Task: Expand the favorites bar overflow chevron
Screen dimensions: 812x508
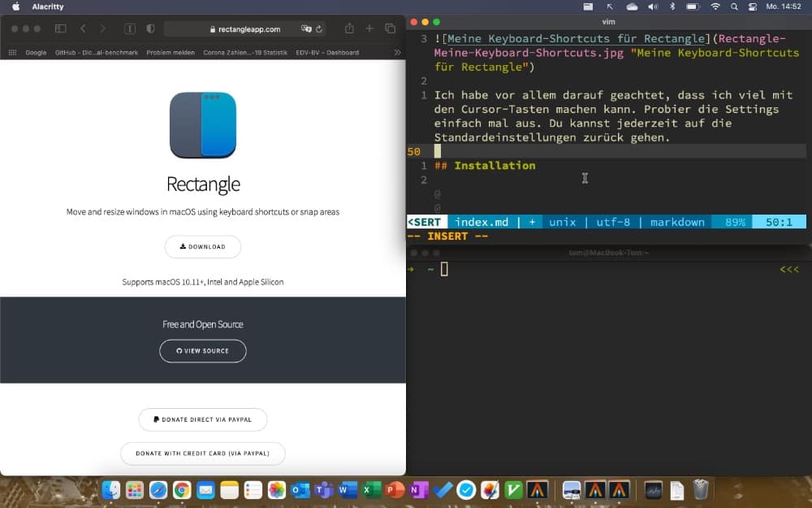Action: (x=397, y=52)
